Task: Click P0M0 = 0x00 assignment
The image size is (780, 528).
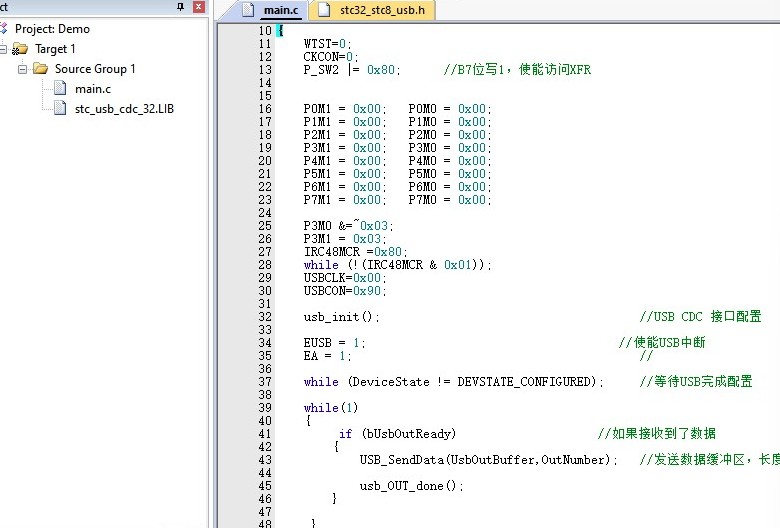Action: pyautogui.click(x=450, y=109)
